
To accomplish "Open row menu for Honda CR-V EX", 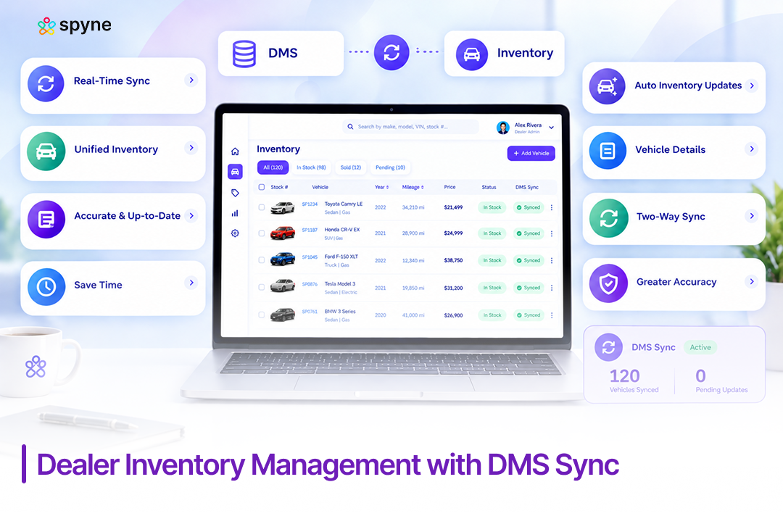I will (x=551, y=233).
